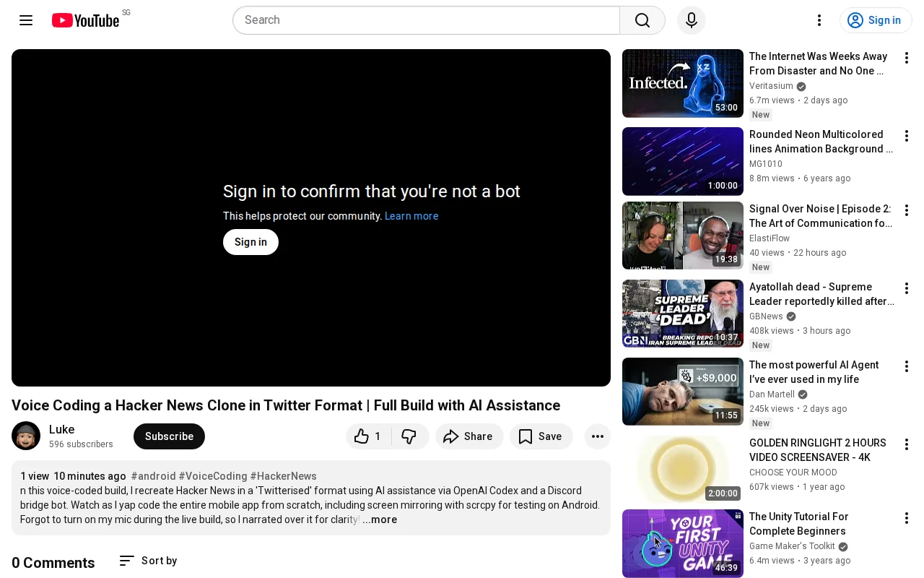This screenshot has width=924, height=578.
Task: Open the hamburger guide menu
Action: pyautogui.click(x=26, y=20)
